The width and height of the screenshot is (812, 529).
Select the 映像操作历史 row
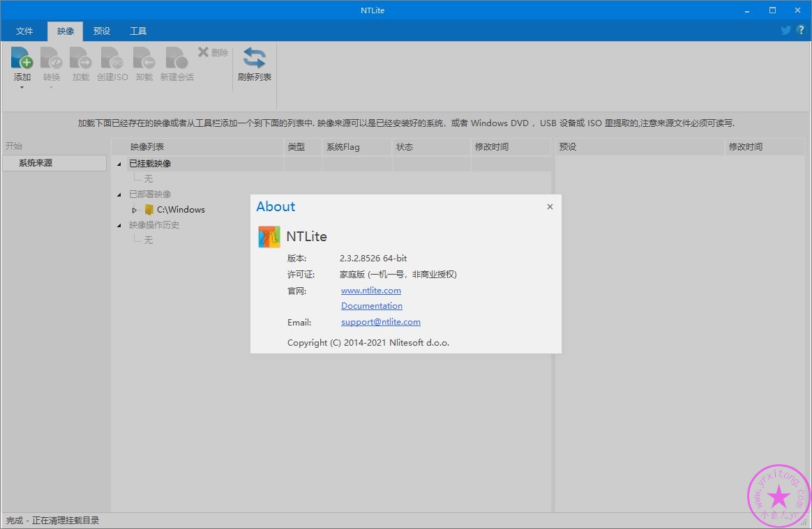point(153,224)
